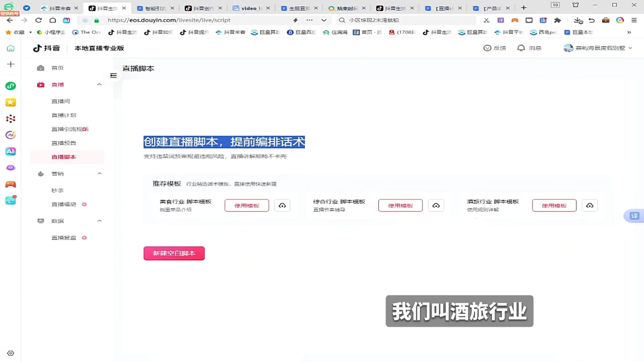644x362 pixels.
Task: Select 直播计划 in the sidebar
Action: coord(64,115)
